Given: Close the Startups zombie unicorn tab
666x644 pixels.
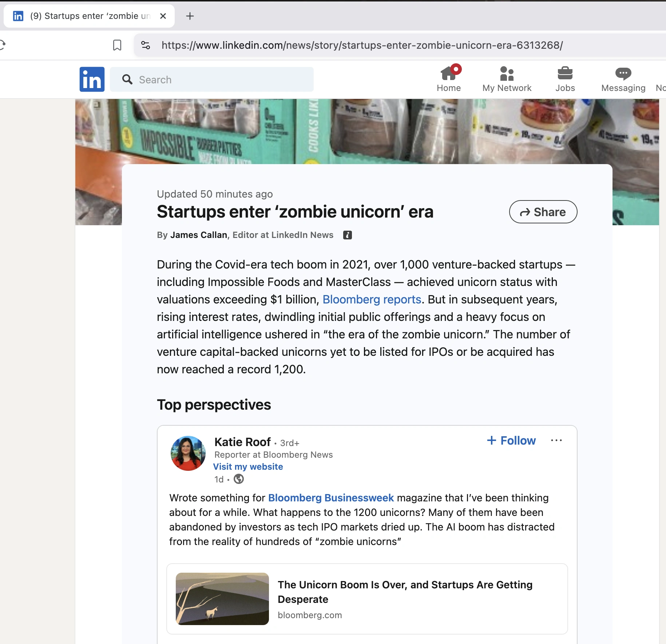Looking at the screenshot, I should tap(163, 16).
